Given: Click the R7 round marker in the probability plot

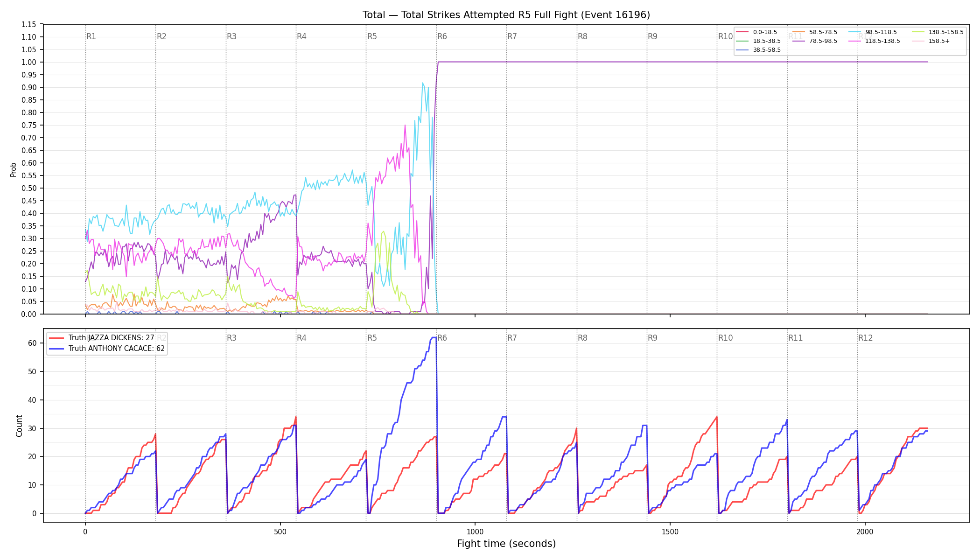Looking at the screenshot, I should [x=512, y=36].
